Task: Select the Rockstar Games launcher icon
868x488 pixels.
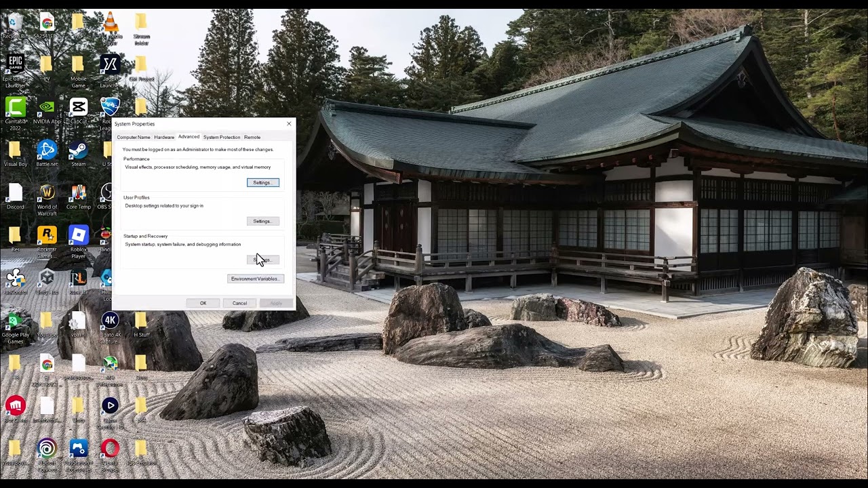Action: click(x=47, y=242)
